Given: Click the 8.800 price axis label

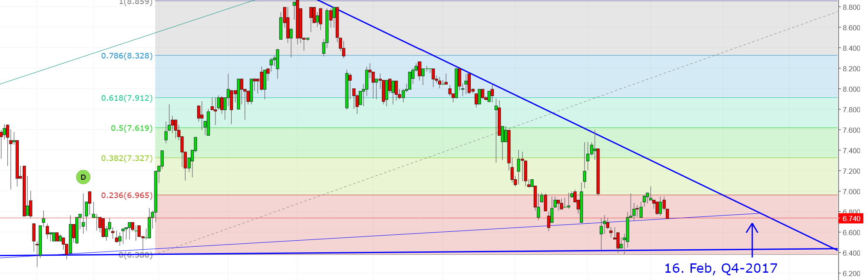Looking at the screenshot, I should pyautogui.click(x=851, y=7).
